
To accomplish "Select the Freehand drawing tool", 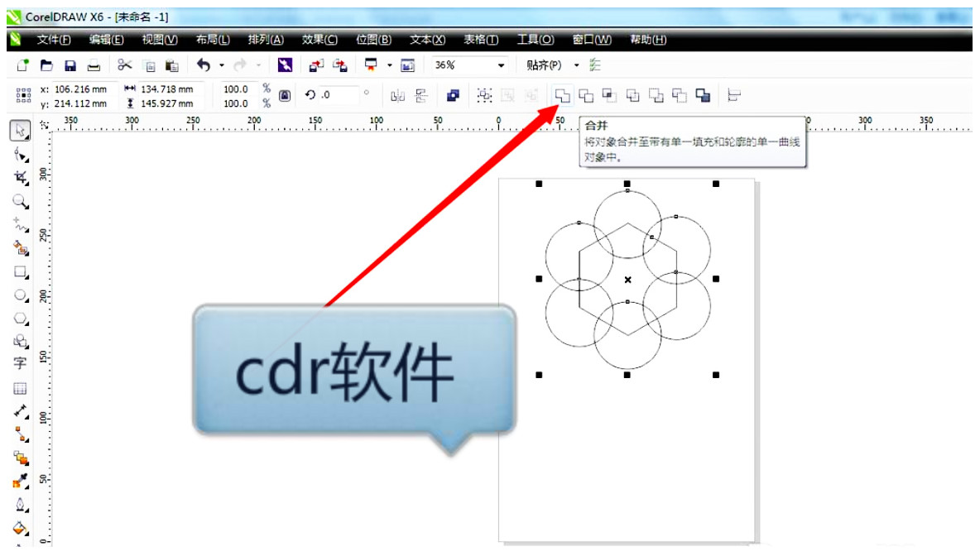I will (21, 225).
